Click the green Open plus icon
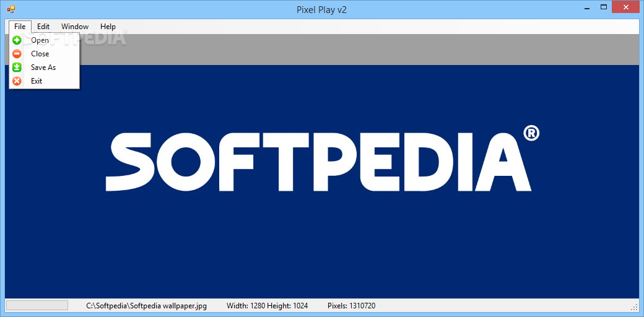Viewport: 644px width, 317px height. point(17,40)
